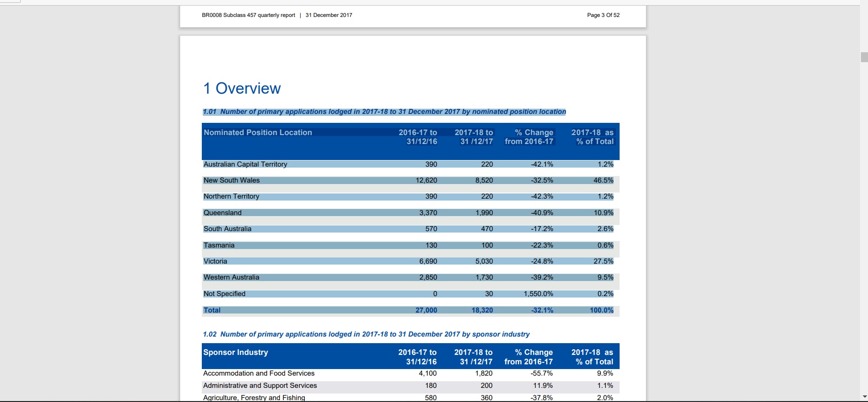Click 'BR0008 Subclass 457 quarterly report' page header

click(x=248, y=15)
